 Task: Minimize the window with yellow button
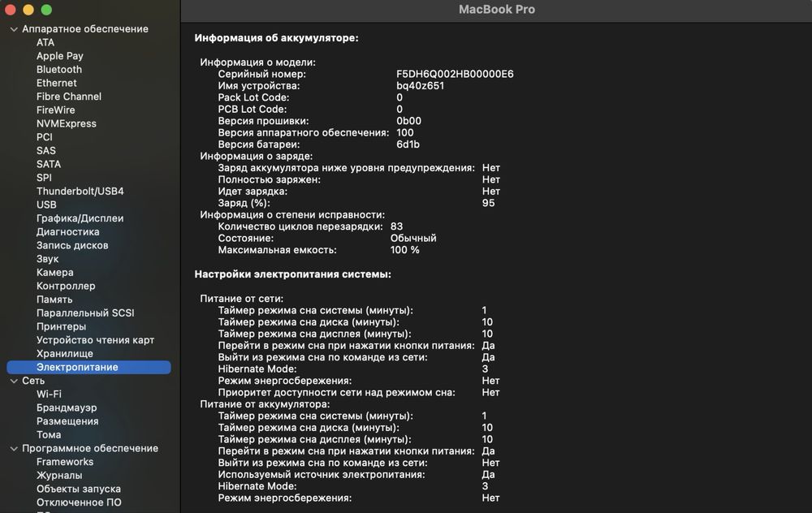click(28, 10)
